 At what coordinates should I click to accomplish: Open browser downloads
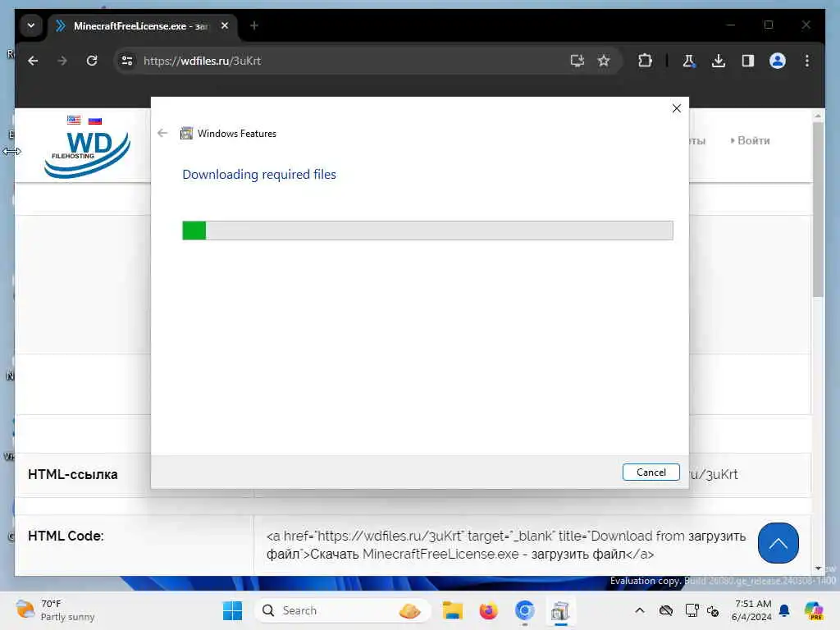pos(719,61)
